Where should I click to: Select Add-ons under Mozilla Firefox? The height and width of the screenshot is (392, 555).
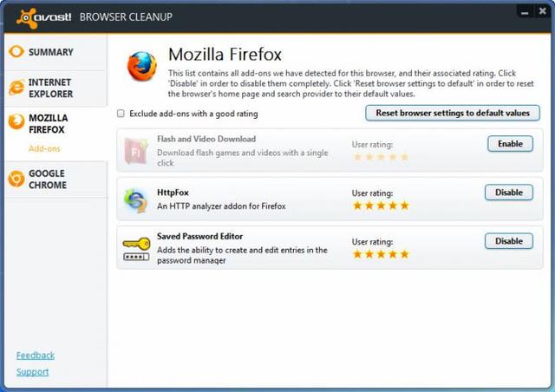[x=44, y=149]
